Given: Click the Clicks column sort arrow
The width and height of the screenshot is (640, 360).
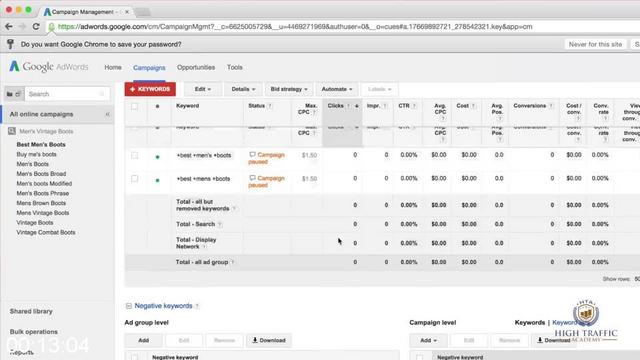Looking at the screenshot, I should (x=356, y=106).
